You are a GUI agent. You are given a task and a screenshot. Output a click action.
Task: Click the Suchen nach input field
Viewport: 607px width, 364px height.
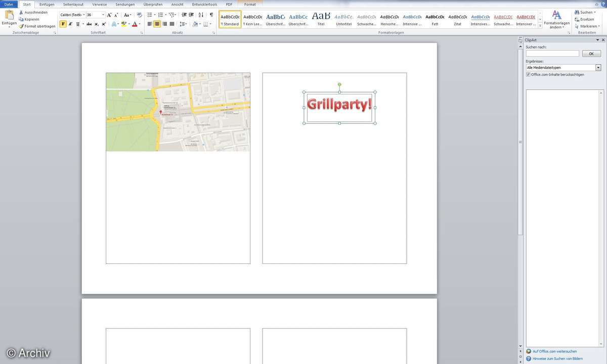click(x=552, y=54)
